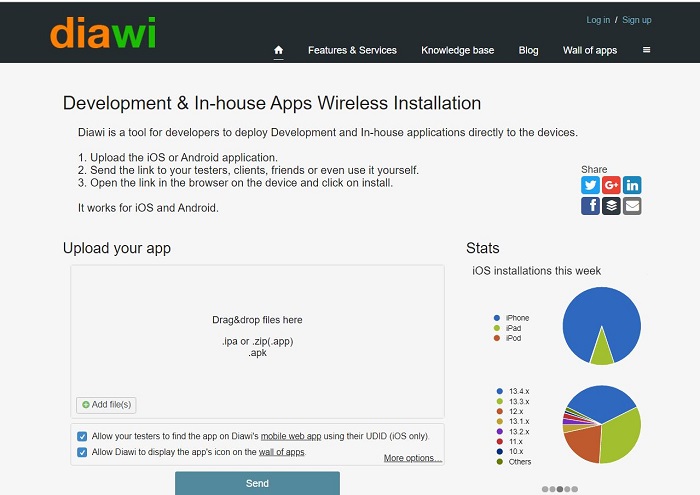Click the 13.2.x legend dot
The height and width of the screenshot is (495, 700).
coord(500,432)
